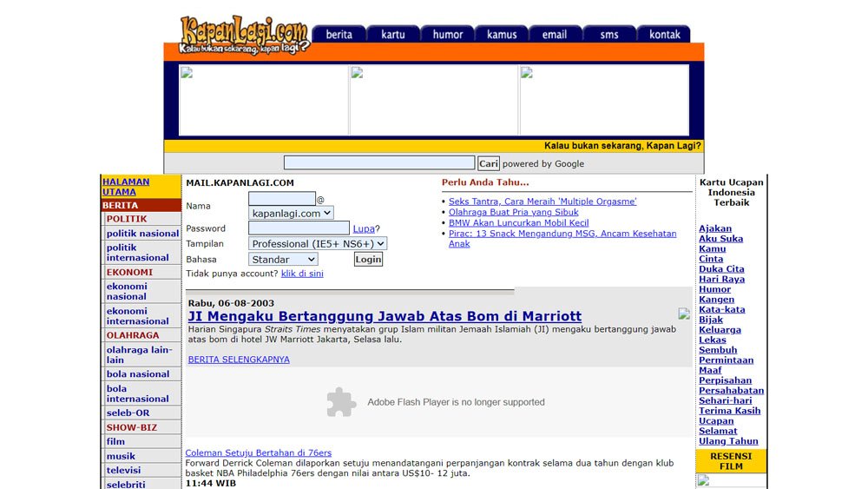Click the Cari search button
Viewport: 868px width, 489px height.
tap(488, 163)
